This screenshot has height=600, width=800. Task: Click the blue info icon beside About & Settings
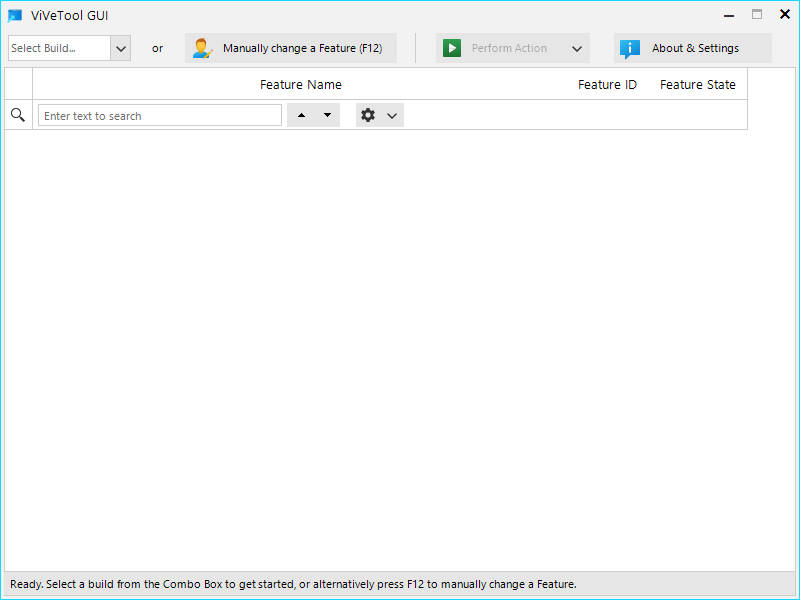(630, 48)
